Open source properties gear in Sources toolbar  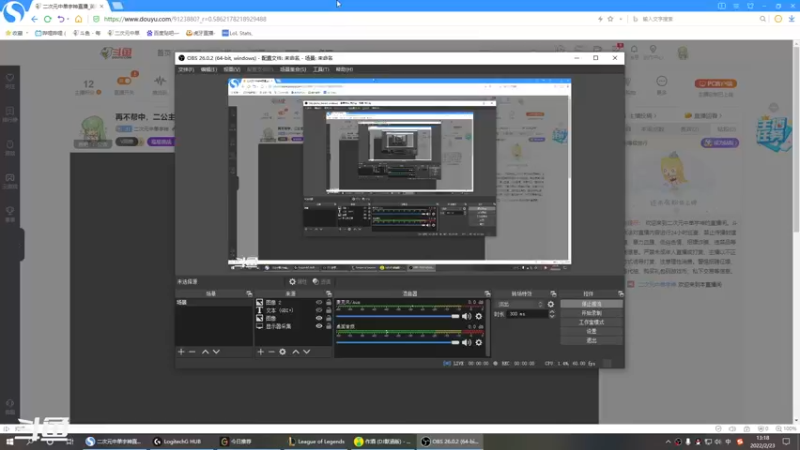point(283,352)
